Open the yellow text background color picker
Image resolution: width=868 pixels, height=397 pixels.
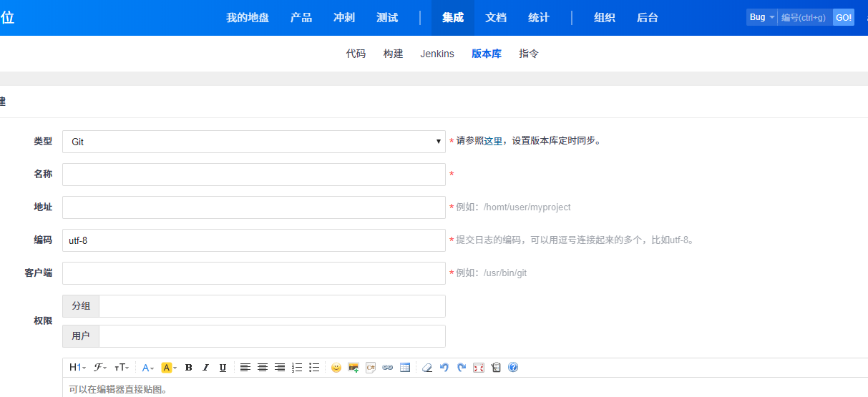click(x=169, y=368)
